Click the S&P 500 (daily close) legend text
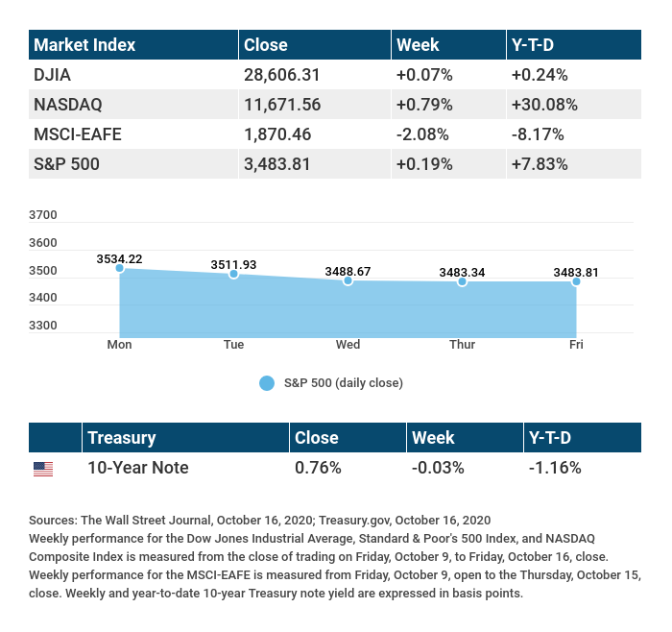This screenshot has height=632, width=672. pos(344,383)
